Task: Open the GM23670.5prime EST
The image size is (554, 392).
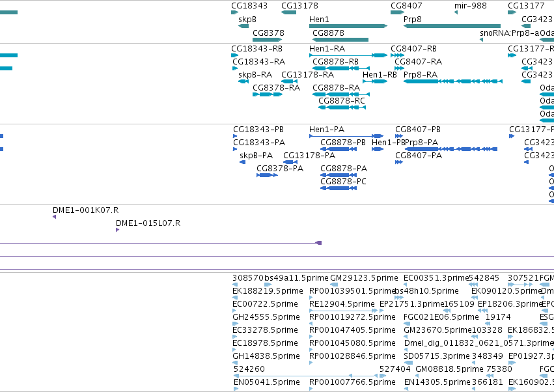Action: pyautogui.click(x=437, y=331)
